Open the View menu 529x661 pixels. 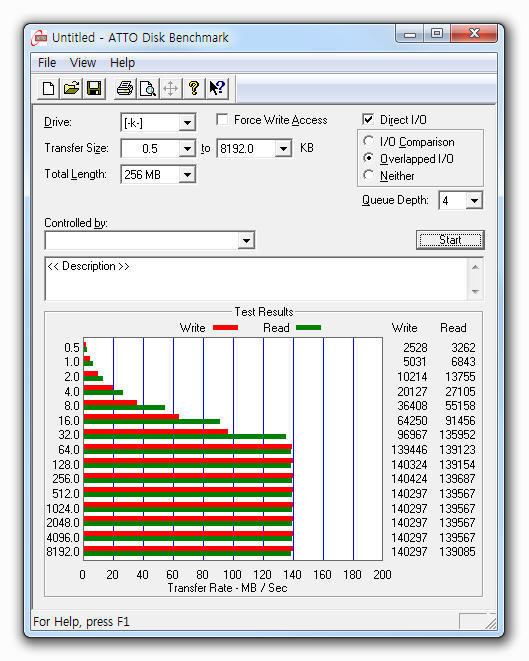coord(83,63)
